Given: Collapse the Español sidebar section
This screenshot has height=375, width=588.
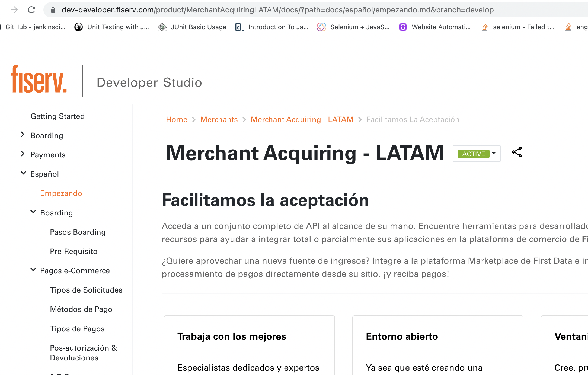Looking at the screenshot, I should click(23, 173).
